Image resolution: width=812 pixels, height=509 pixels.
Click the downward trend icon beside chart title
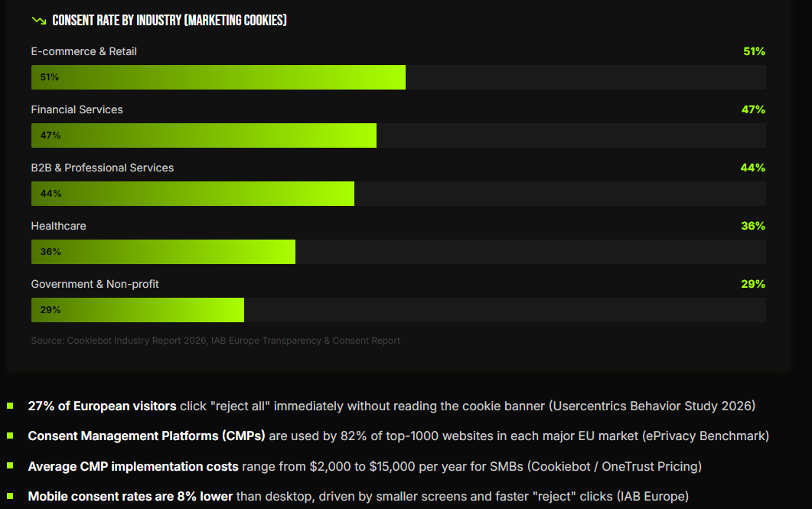(x=39, y=21)
